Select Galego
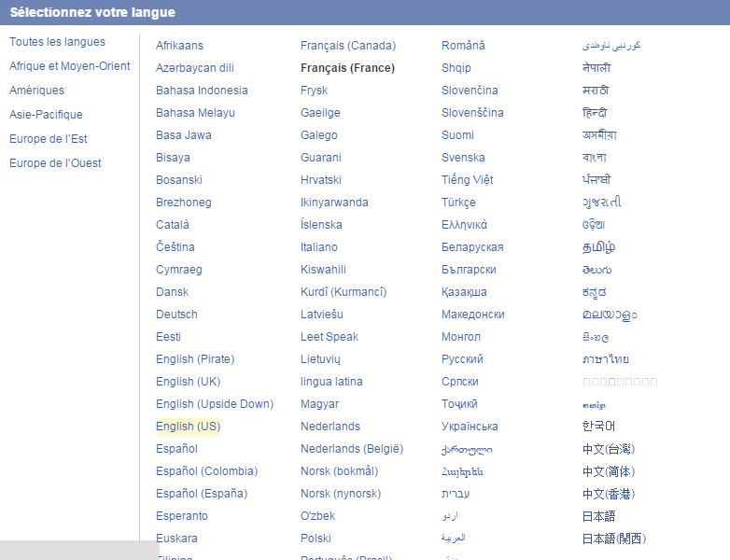 319,135
